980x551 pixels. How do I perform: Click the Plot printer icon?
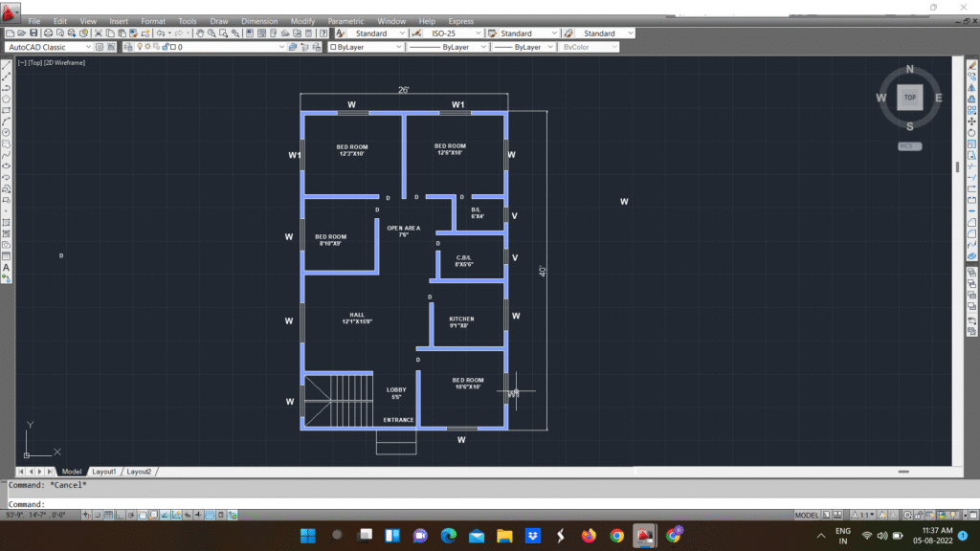48,33
